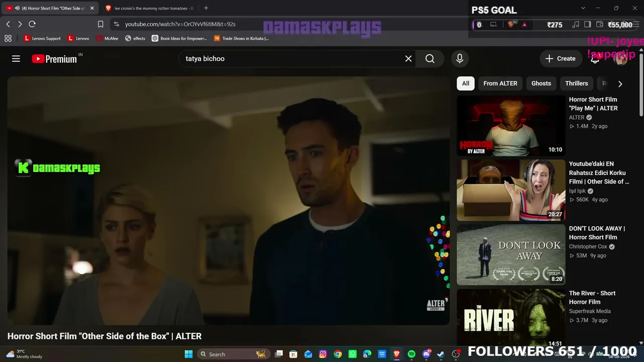Screen dimensions: 644x362
Task: Open the YouTube guide hamburger menu
Action: pyautogui.click(x=16, y=59)
